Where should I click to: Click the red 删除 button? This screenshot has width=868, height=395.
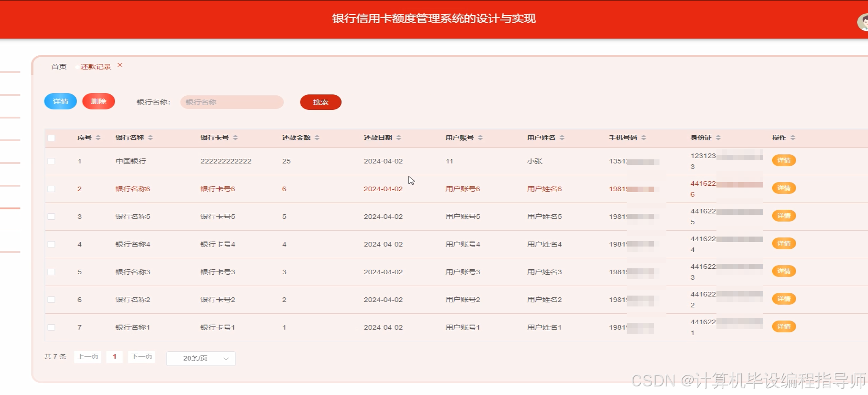click(98, 101)
